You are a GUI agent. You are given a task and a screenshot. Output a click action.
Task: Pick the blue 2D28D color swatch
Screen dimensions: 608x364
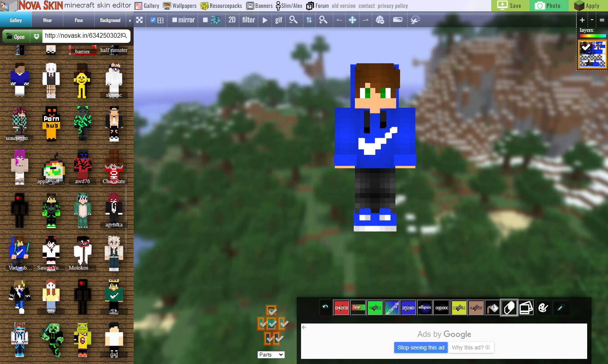coord(408,308)
